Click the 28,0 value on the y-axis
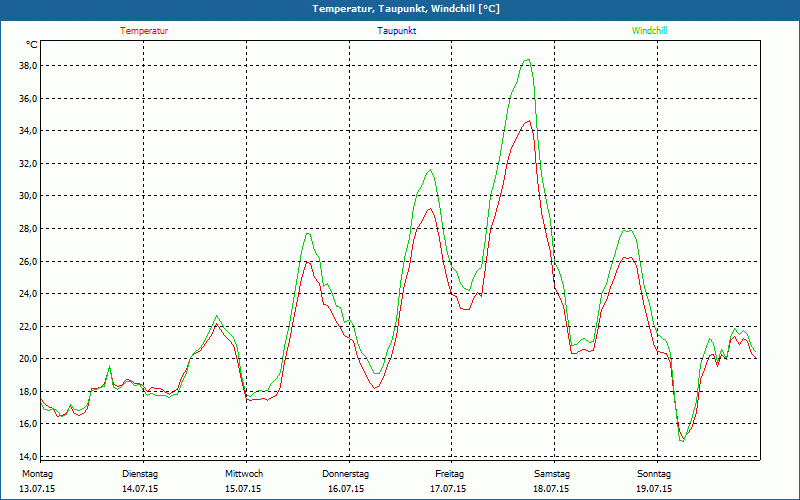This screenshot has width=800, height=500. pyautogui.click(x=28, y=229)
